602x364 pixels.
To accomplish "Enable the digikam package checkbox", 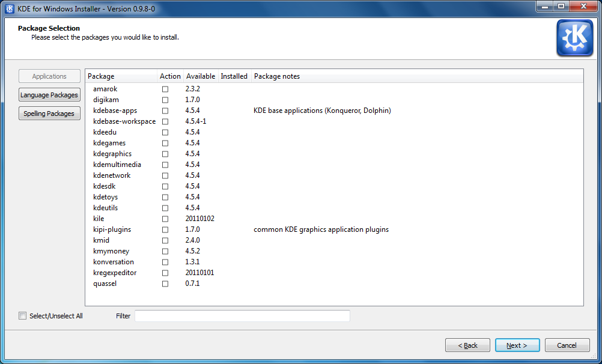I will click(165, 100).
